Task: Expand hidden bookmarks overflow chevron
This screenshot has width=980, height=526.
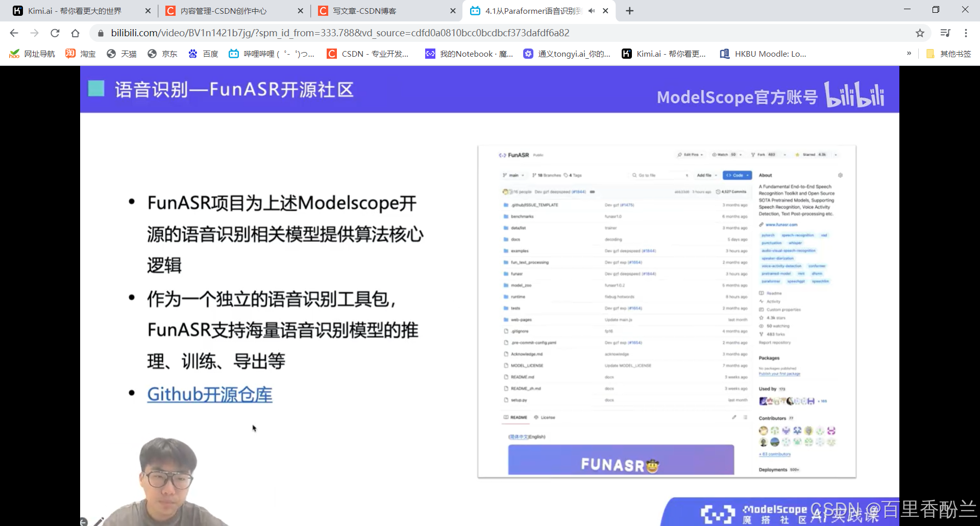Action: coord(909,53)
